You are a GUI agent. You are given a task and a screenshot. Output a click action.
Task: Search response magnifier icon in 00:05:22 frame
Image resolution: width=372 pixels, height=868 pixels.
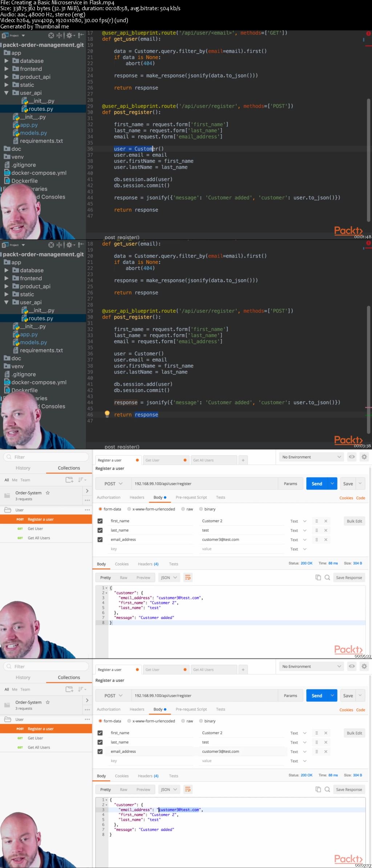[x=327, y=577]
